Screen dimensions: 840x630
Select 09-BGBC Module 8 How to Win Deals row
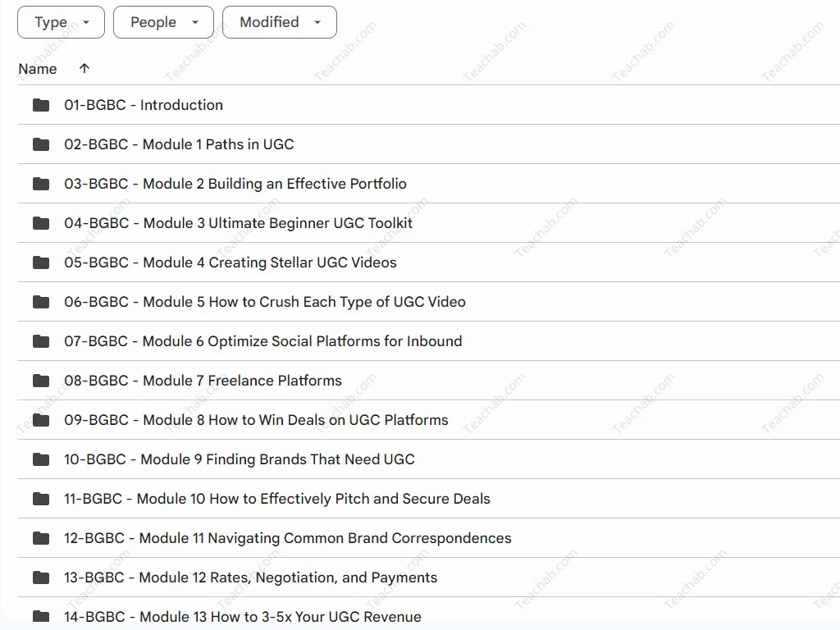point(256,420)
